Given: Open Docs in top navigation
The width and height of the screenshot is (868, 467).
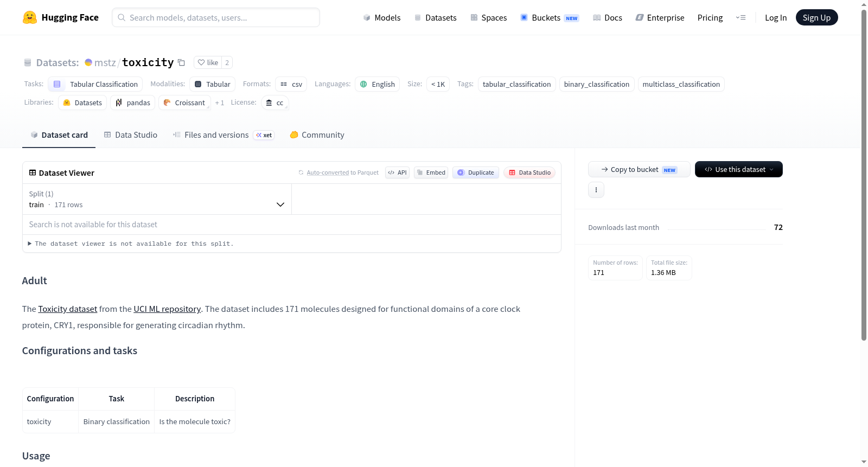Looking at the screenshot, I should pos(607,17).
